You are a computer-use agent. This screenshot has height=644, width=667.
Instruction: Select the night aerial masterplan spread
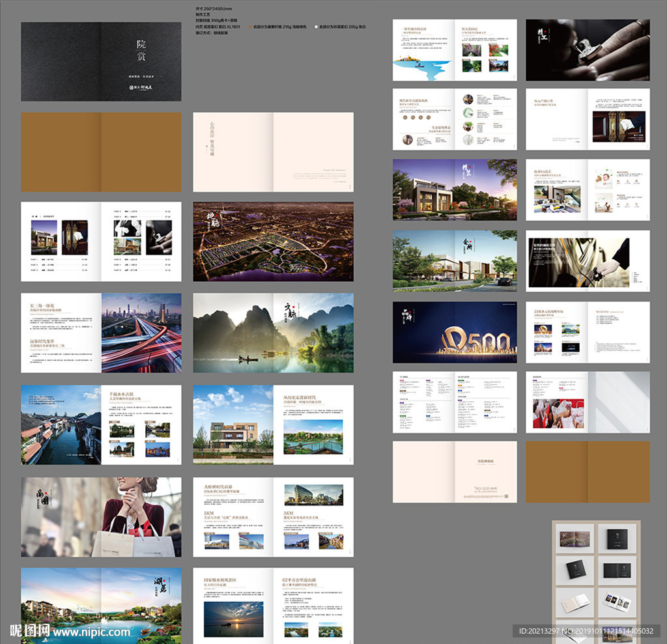273,242
